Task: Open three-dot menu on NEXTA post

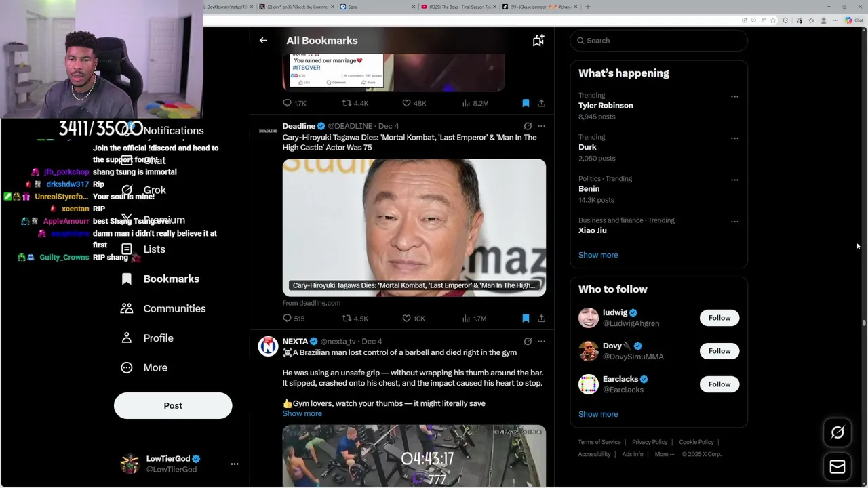Action: tap(541, 342)
